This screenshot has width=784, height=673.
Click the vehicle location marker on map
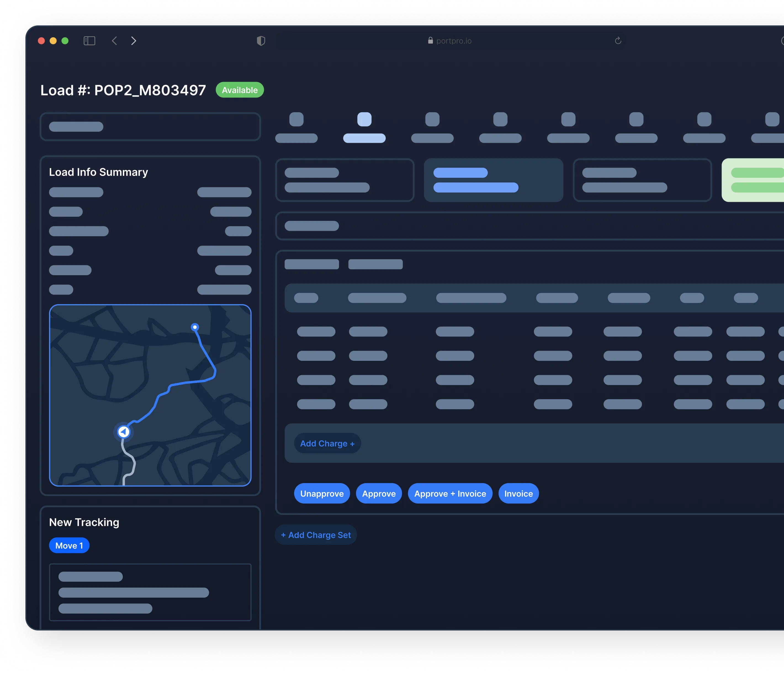(123, 432)
